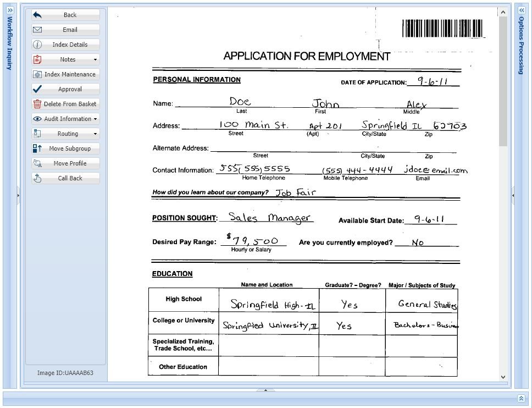This screenshot has height=408, width=532.
Task: Click the Call Back hand icon
Action: click(x=37, y=178)
